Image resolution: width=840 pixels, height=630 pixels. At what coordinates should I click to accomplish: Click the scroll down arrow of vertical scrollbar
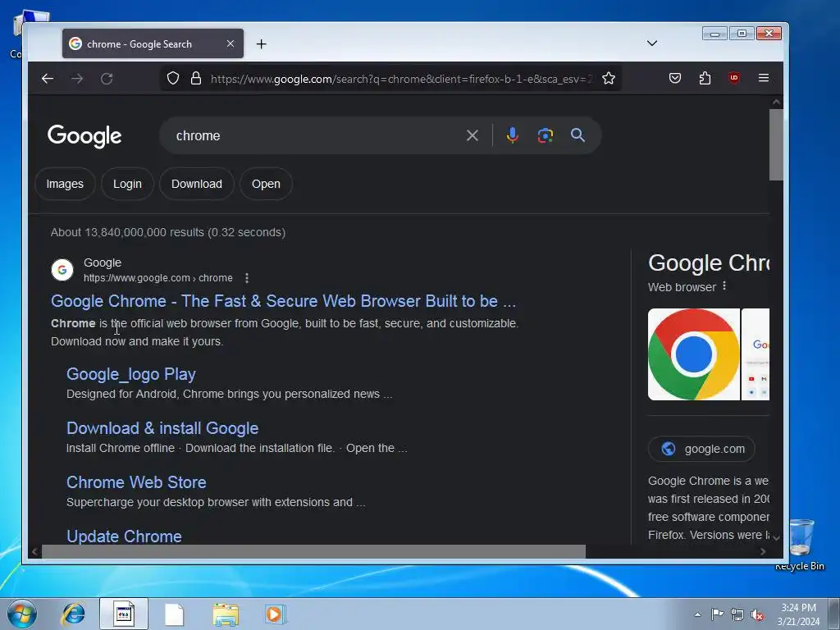click(776, 537)
